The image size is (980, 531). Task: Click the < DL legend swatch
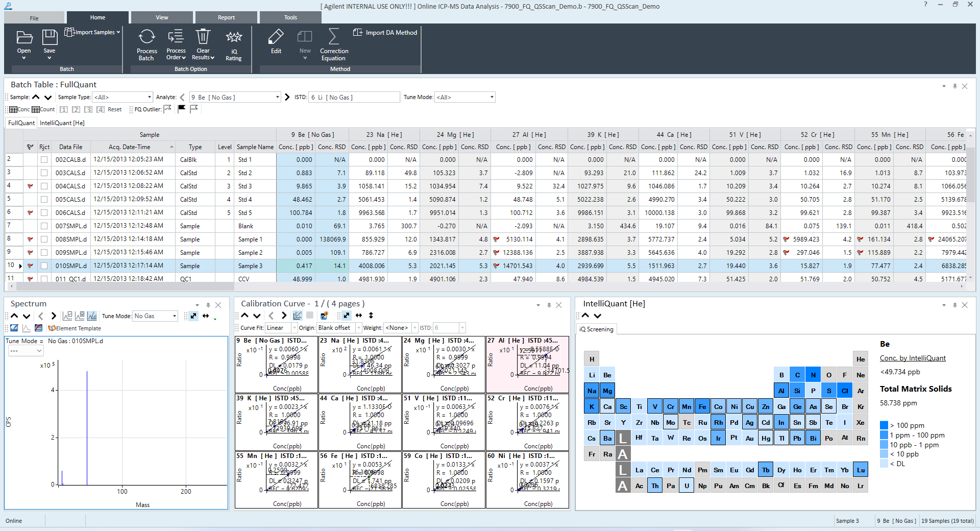pos(884,464)
